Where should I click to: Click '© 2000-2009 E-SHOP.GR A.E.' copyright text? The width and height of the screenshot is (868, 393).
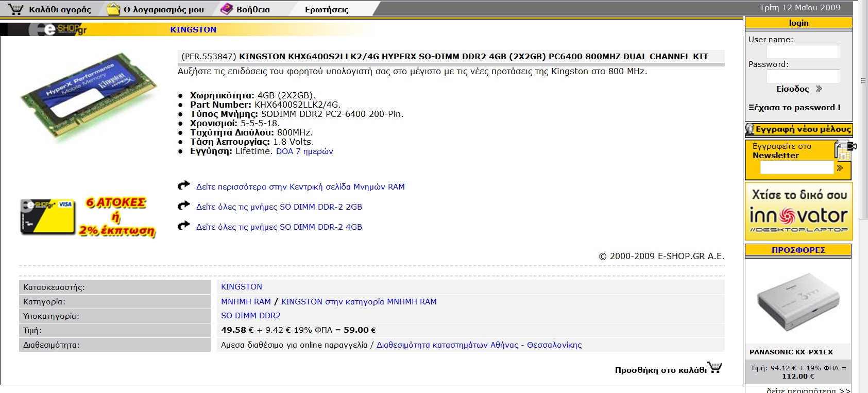click(x=661, y=256)
